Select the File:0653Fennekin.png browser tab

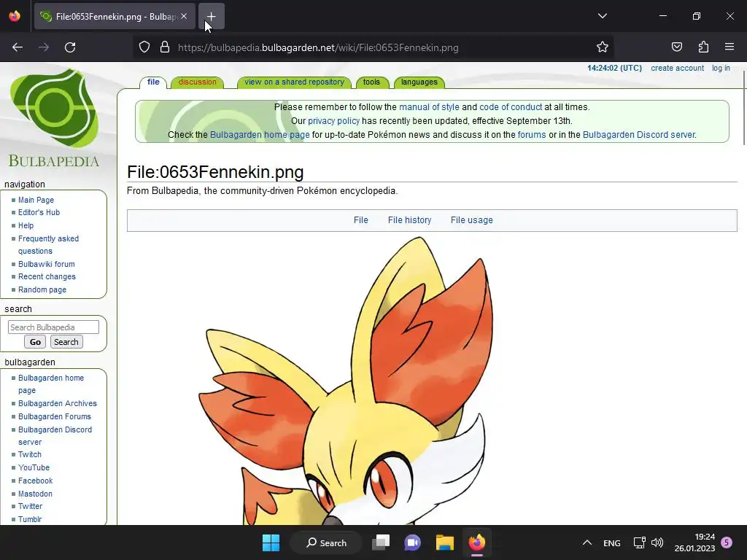(x=115, y=16)
